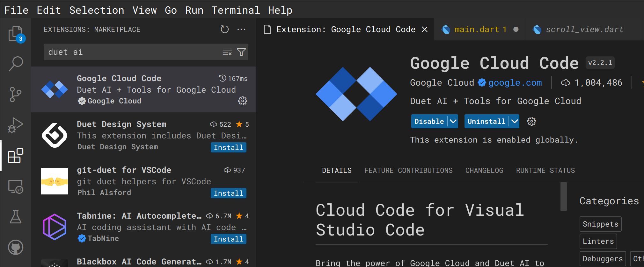Switch to the RUNTIME STATUS tab
The height and width of the screenshot is (267, 644).
(545, 171)
